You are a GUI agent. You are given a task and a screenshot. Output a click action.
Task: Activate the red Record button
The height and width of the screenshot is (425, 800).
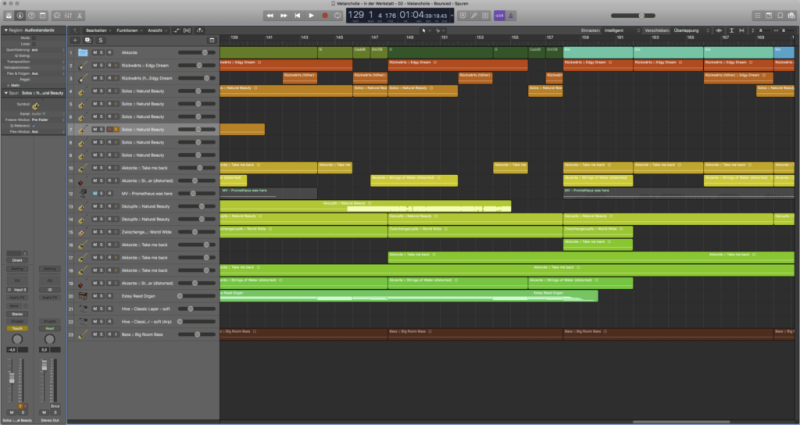coord(325,16)
